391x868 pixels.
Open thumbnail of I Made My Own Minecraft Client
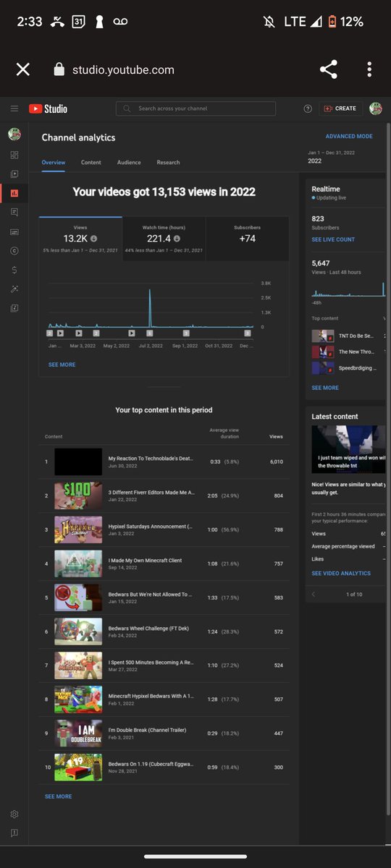(x=78, y=563)
